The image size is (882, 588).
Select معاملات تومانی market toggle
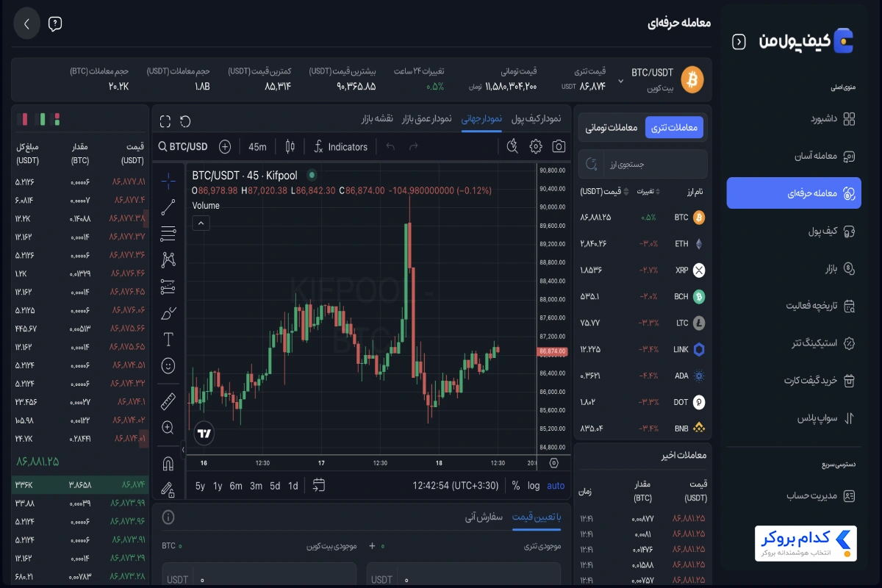coord(611,128)
